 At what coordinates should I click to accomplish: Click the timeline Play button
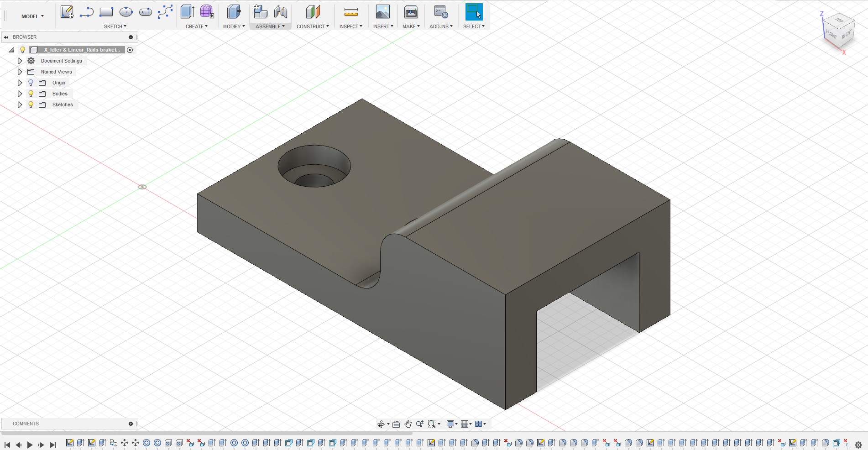(x=30, y=445)
